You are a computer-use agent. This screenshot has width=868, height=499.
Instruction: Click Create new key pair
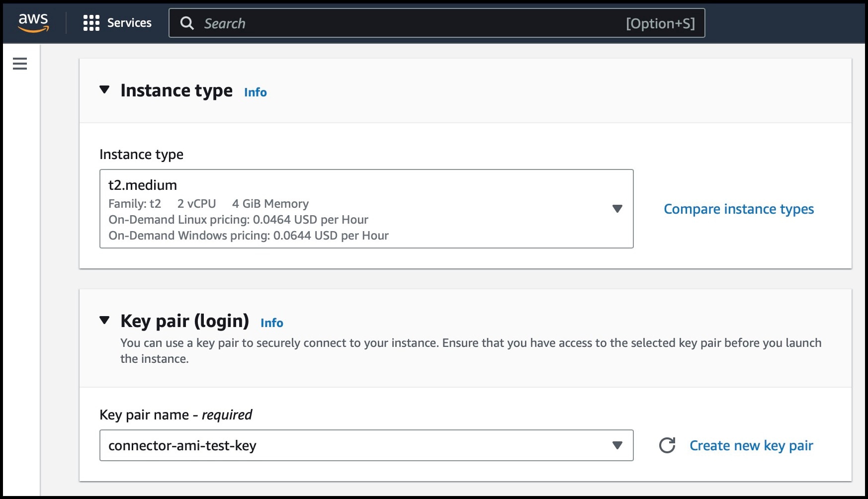751,445
